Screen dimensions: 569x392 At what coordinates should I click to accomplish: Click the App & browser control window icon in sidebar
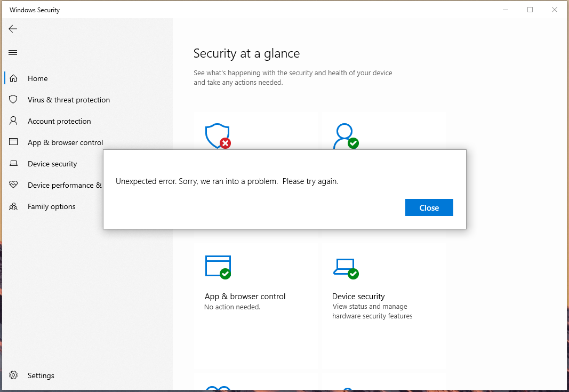(13, 142)
